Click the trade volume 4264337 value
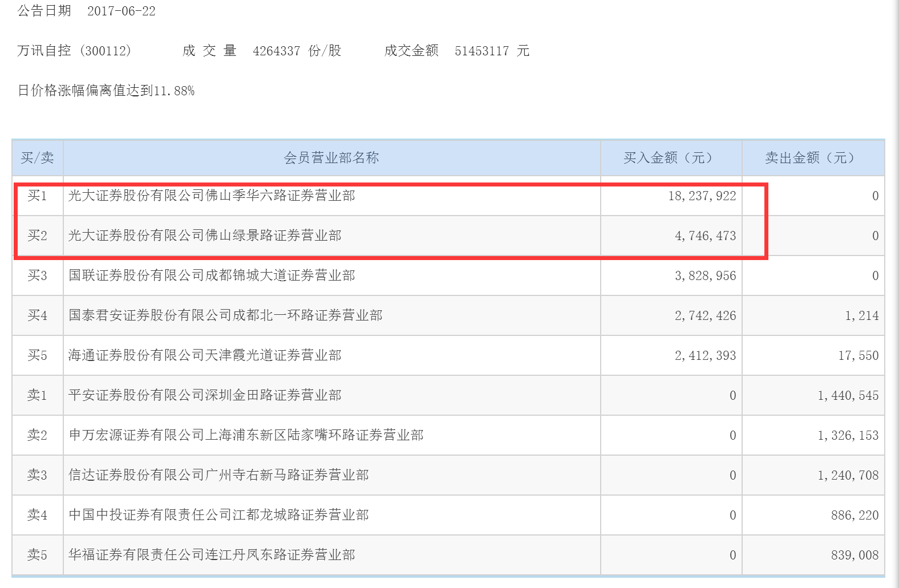Viewport: 899px width, 588px height. pyautogui.click(x=276, y=51)
